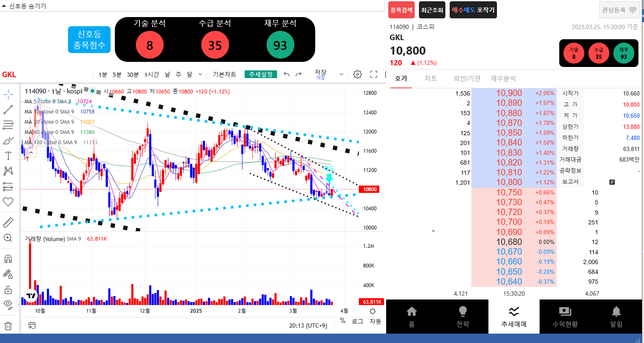This screenshot has width=644, height=343.
Task: Open 알림 notifications in the bottom navigation
Action: click(x=616, y=317)
